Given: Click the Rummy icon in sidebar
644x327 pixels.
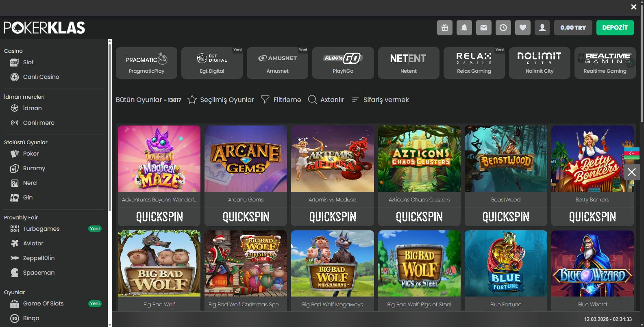Looking at the screenshot, I should (x=15, y=168).
